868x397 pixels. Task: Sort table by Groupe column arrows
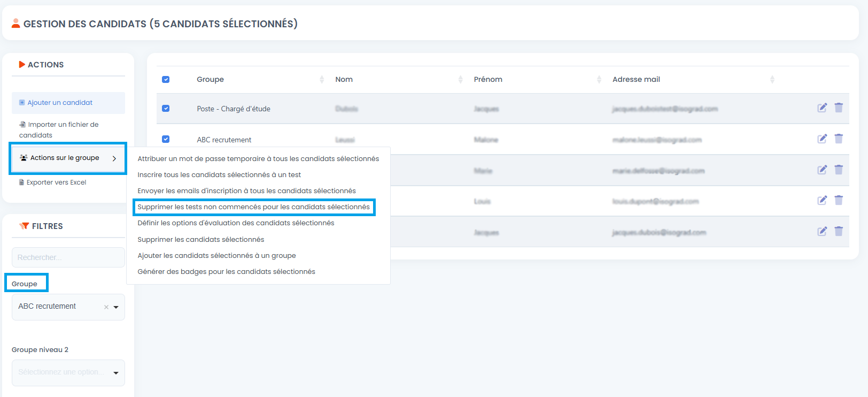322,79
